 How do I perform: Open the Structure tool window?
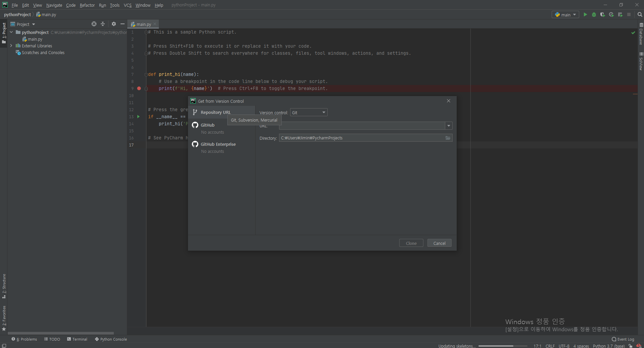coord(4,286)
